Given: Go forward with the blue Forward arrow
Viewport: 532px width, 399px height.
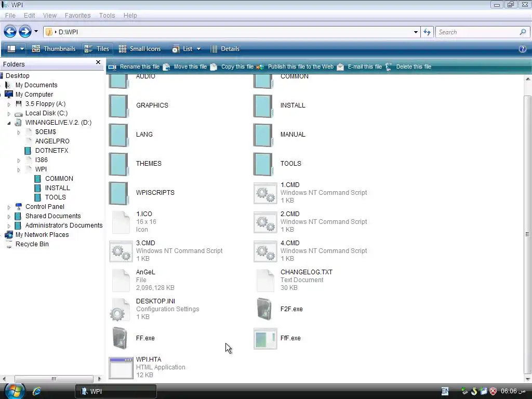Looking at the screenshot, I should 25,32.
